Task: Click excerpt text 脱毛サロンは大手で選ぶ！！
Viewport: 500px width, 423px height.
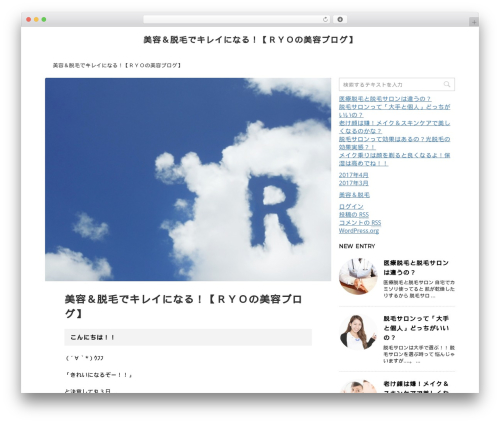Action: click(419, 354)
